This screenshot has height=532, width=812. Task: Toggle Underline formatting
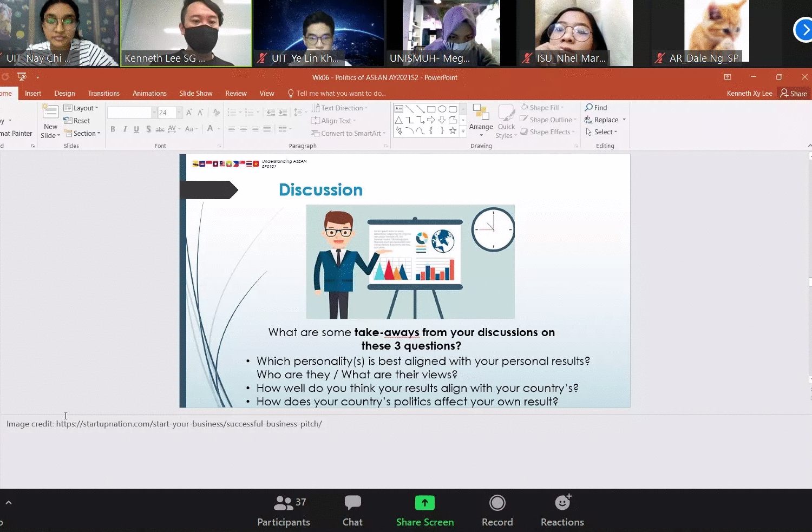click(136, 129)
